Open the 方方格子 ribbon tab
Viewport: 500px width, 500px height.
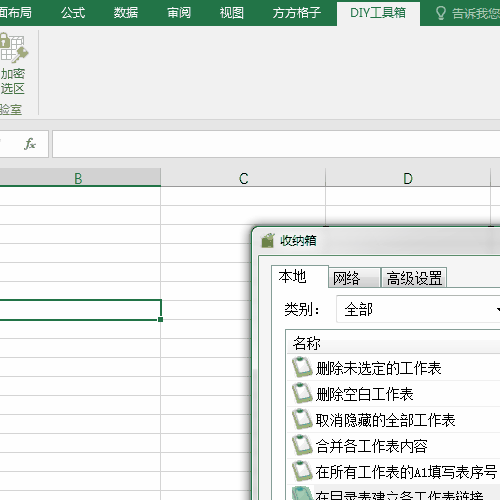[297, 13]
